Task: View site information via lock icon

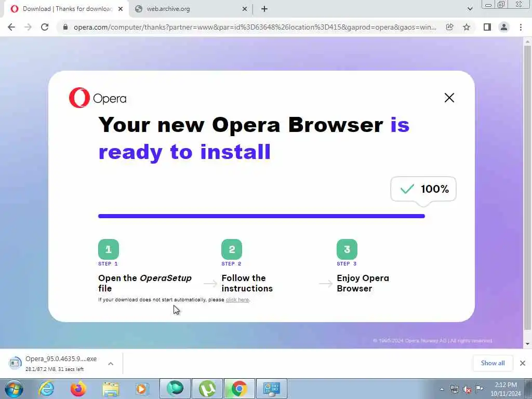Action: tap(65, 27)
